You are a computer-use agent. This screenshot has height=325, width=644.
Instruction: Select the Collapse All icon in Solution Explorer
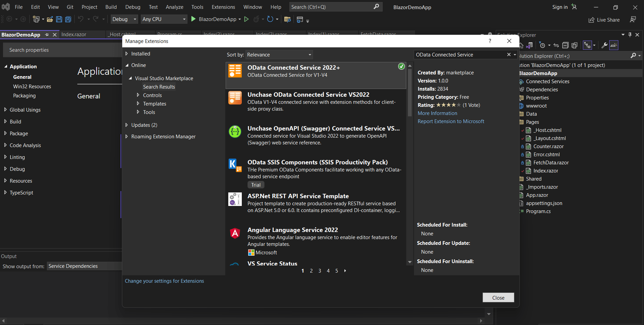pos(566,45)
